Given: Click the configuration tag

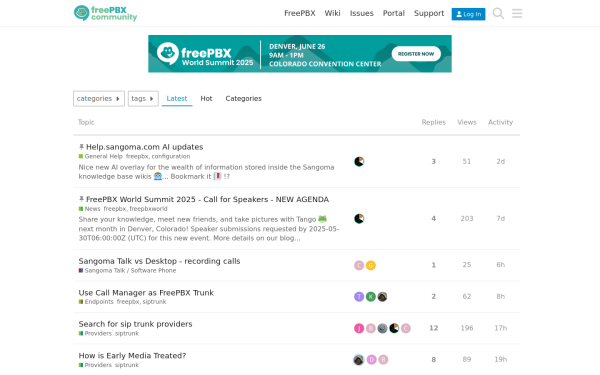Looking at the screenshot, I should tap(171, 157).
